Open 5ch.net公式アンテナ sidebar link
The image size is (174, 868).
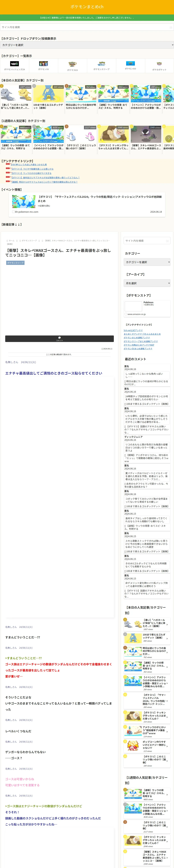pos(133,331)
